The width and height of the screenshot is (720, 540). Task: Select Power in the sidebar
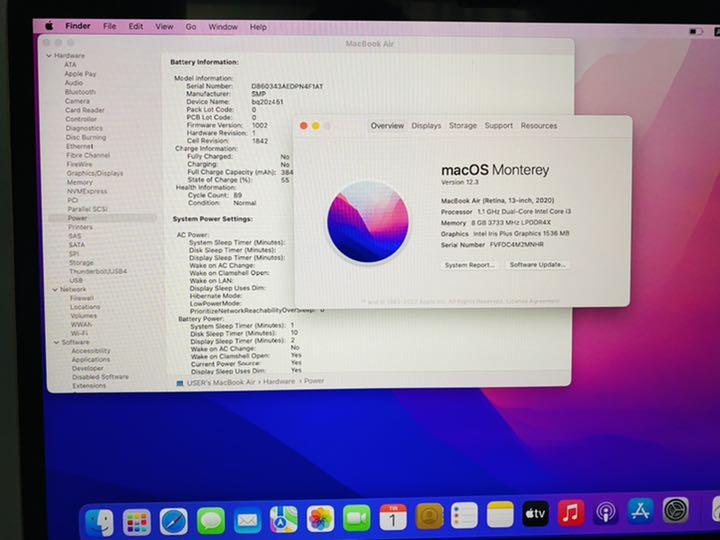pyautogui.click(x=103, y=218)
